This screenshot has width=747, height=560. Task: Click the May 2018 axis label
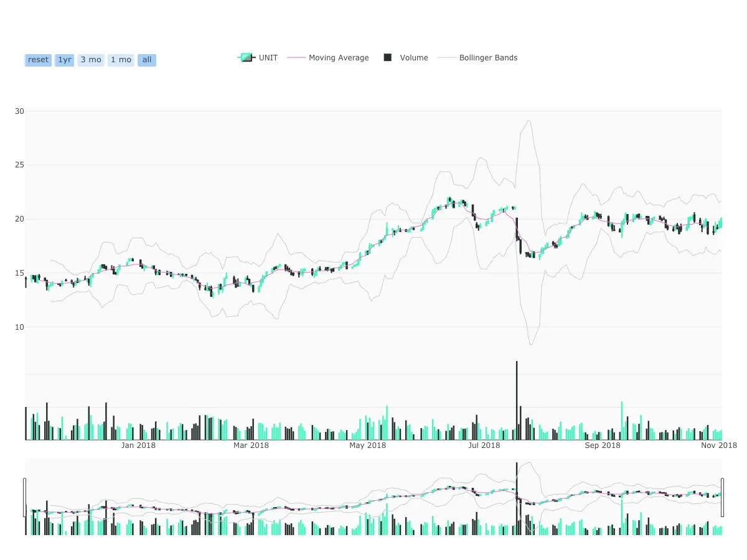pyautogui.click(x=368, y=446)
